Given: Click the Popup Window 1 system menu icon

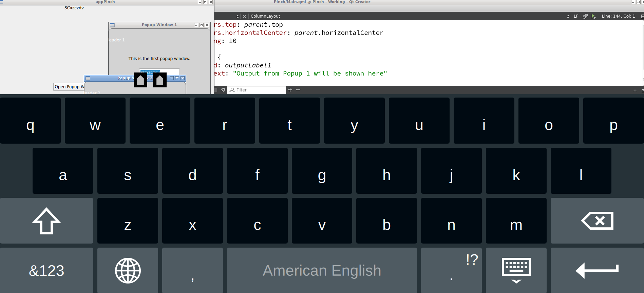Looking at the screenshot, I should pos(112,25).
